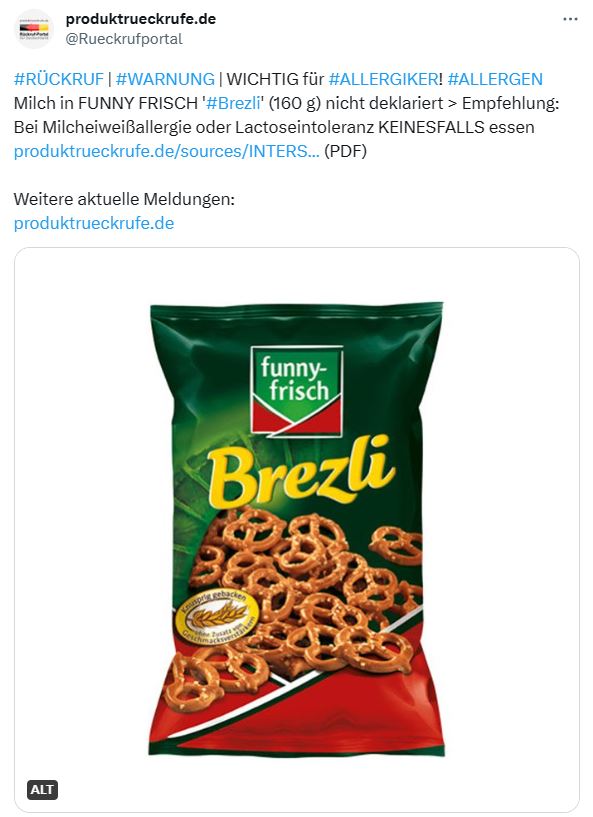Open the #ALLERGEN hashtag
Screen dimensions: 593x817
pyautogui.click(x=495, y=79)
